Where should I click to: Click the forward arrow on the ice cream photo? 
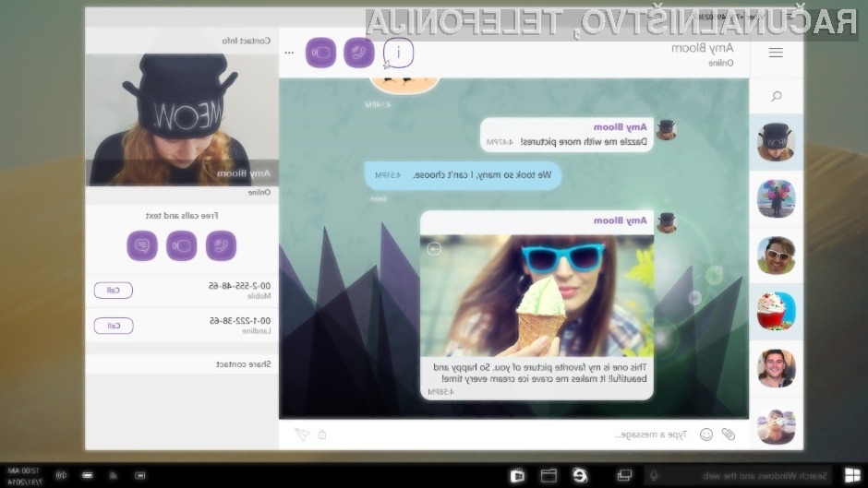click(x=434, y=249)
